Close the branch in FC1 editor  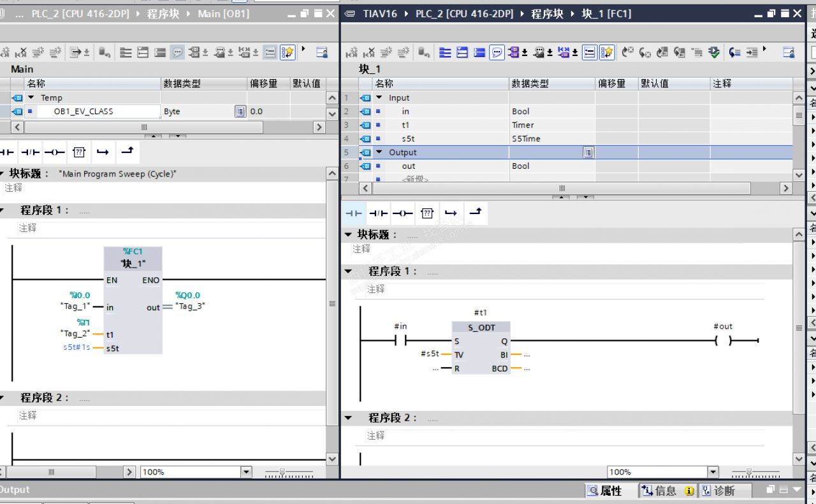(476, 213)
